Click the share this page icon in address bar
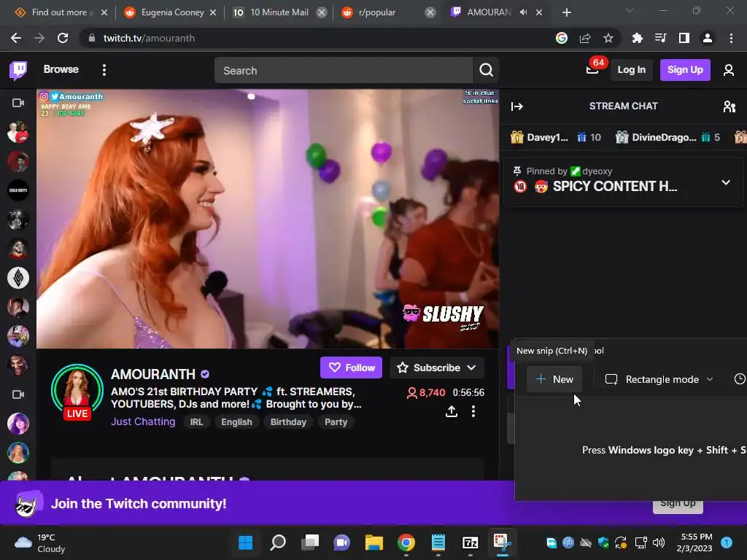Viewport: 747px width, 560px height. (x=585, y=38)
